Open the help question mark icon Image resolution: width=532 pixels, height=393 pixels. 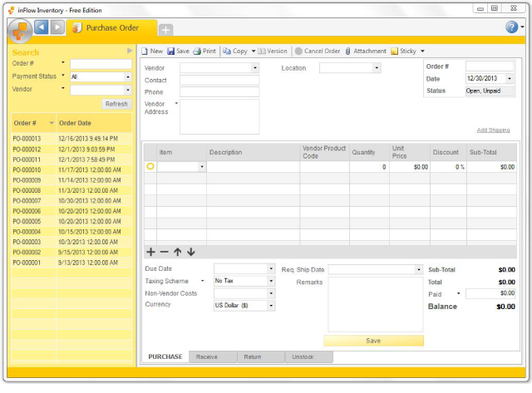click(512, 27)
